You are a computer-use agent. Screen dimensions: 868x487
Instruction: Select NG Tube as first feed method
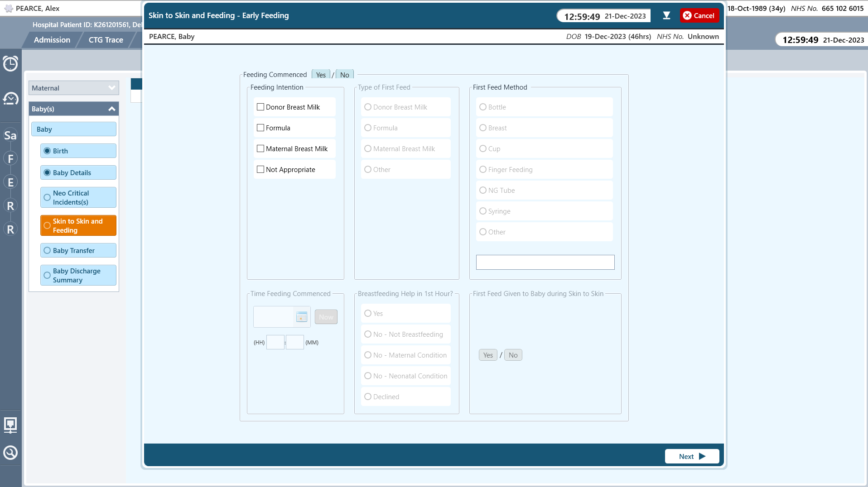[544, 190]
